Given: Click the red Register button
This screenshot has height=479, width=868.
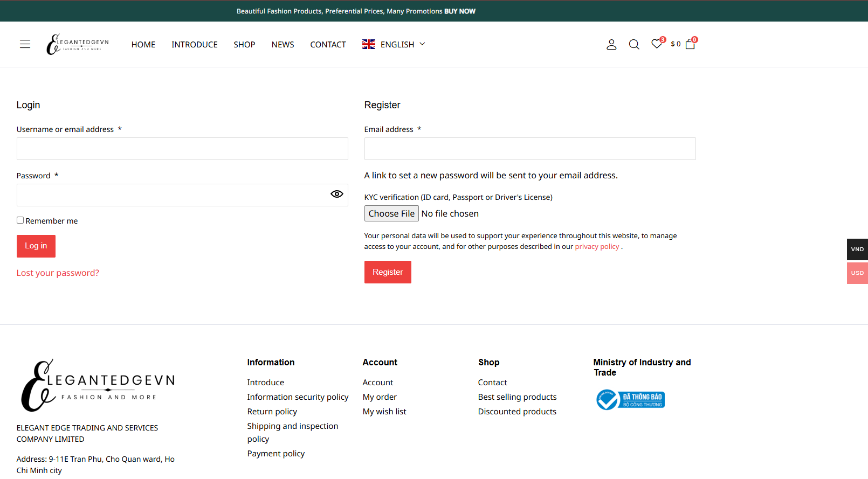Looking at the screenshot, I should click(388, 272).
